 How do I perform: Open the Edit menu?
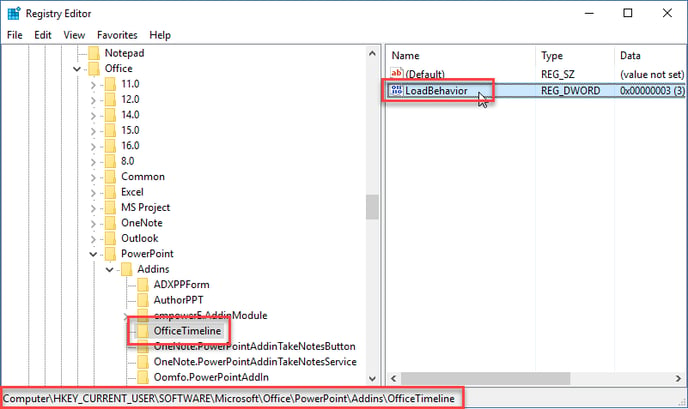pos(43,35)
